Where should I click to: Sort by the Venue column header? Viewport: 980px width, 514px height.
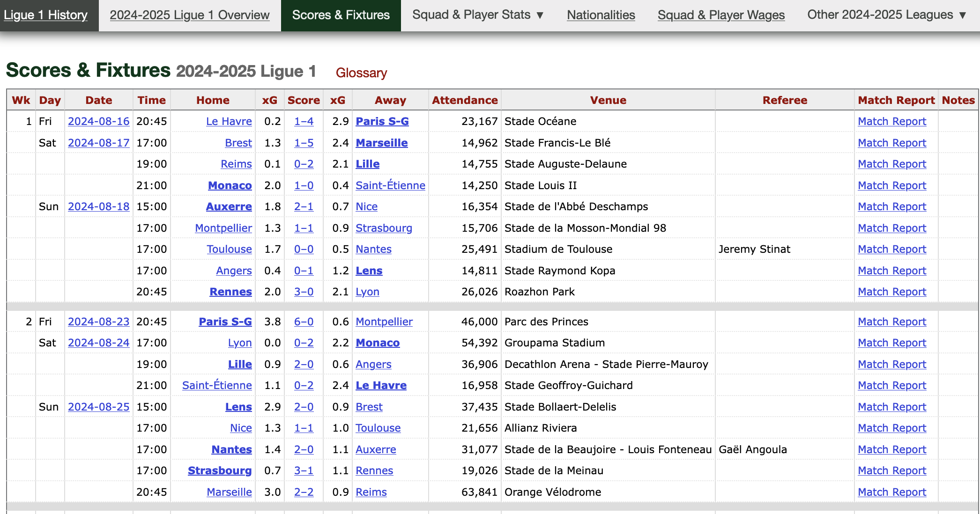tap(608, 100)
